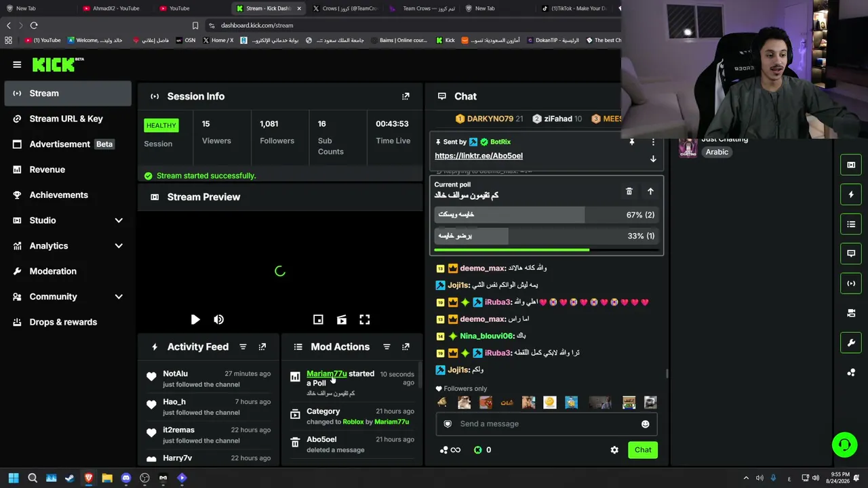The width and height of the screenshot is (868, 488).
Task: Open Mariam77u profile from poll action
Action: pos(326,373)
